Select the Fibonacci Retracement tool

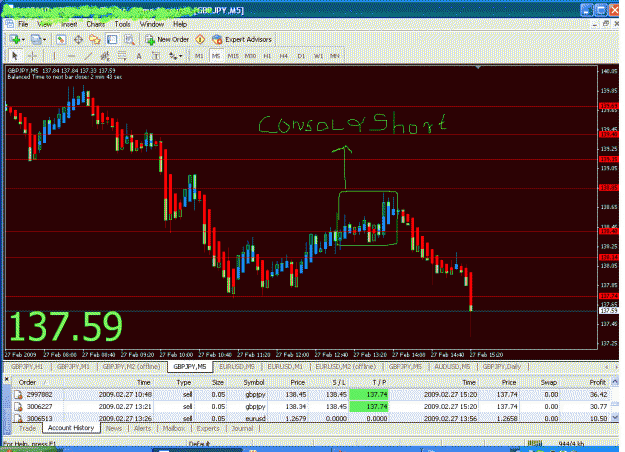(122, 56)
